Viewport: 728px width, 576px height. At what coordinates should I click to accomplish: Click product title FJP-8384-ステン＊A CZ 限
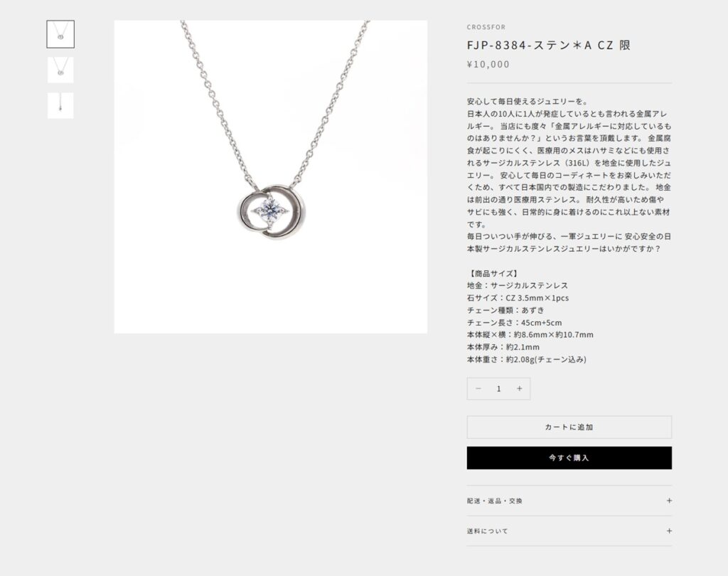(548, 45)
